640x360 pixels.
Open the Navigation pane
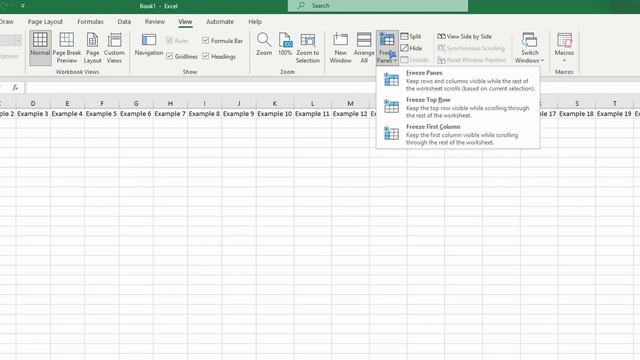149,44
